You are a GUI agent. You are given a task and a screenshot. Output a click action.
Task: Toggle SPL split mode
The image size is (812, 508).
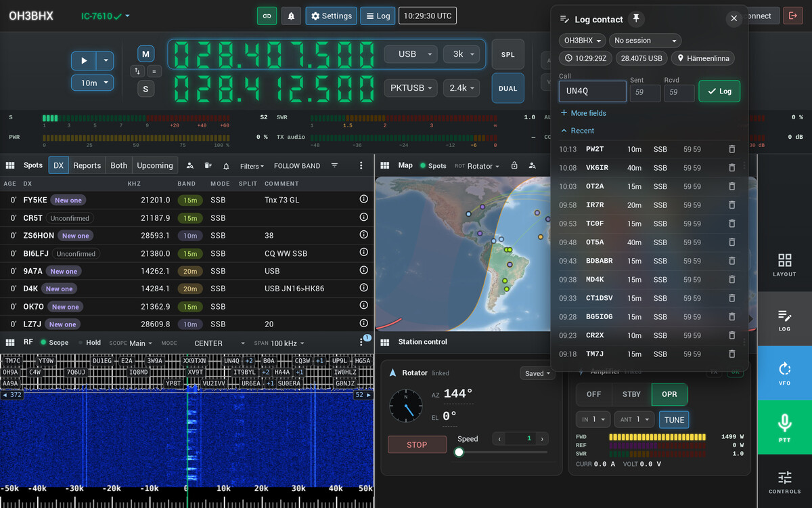(507, 55)
